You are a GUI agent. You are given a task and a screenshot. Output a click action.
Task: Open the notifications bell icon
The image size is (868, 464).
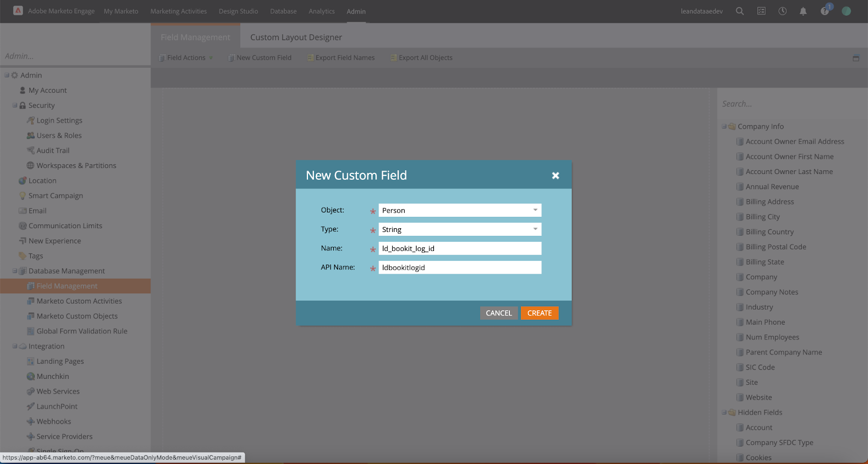(x=803, y=11)
